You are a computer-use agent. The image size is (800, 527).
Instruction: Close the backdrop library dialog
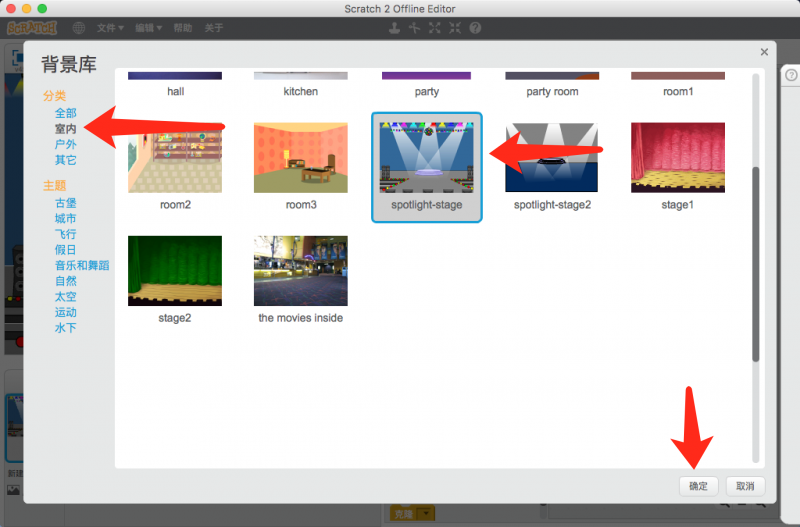pyautogui.click(x=764, y=52)
